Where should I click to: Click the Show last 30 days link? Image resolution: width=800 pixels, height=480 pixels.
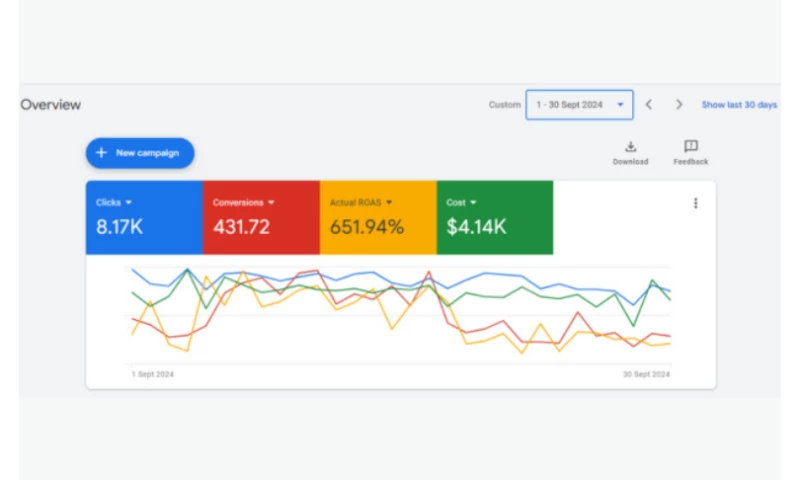pos(739,105)
